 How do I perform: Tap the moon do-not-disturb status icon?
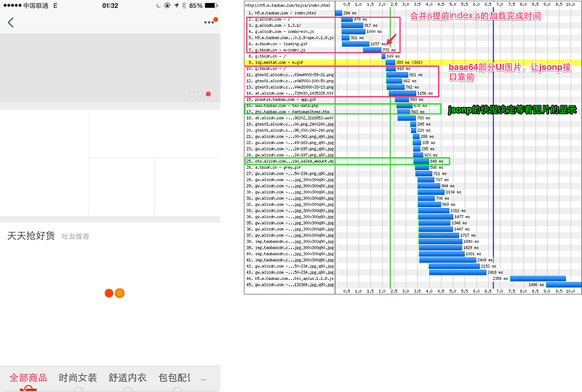click(x=159, y=6)
